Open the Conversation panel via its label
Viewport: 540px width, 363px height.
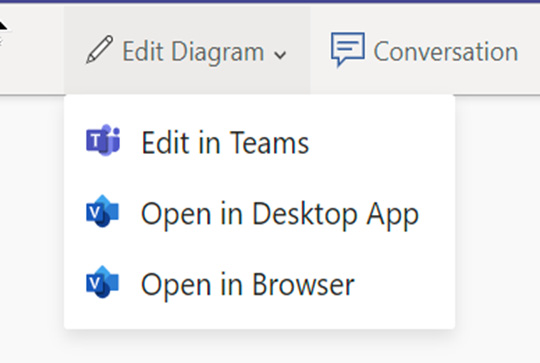pos(446,51)
